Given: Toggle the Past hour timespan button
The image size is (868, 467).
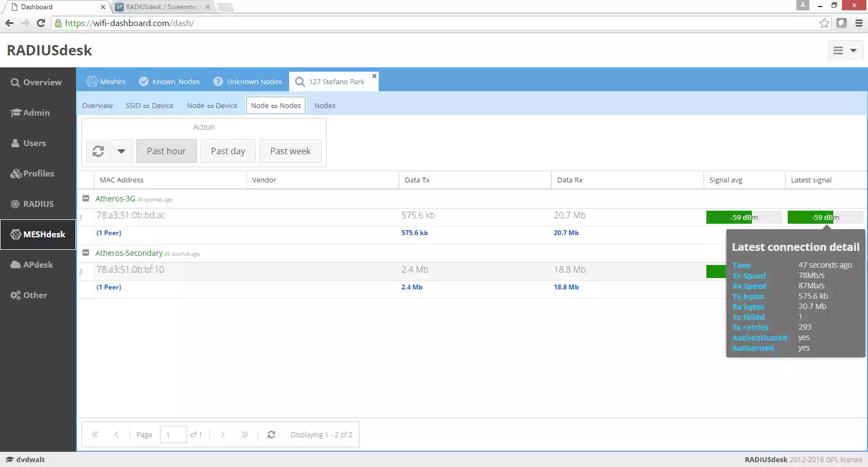Looking at the screenshot, I should coord(166,151).
